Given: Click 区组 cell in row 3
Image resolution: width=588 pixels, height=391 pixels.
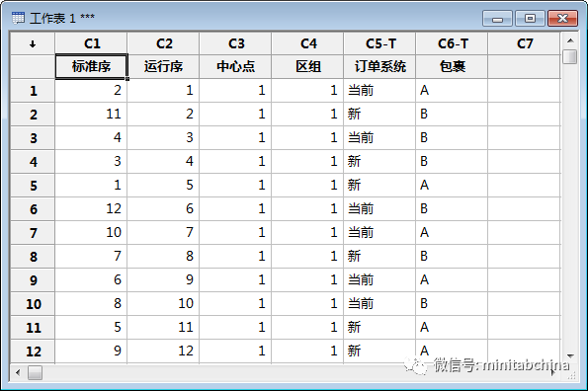Looking at the screenshot, I should coord(307,138).
